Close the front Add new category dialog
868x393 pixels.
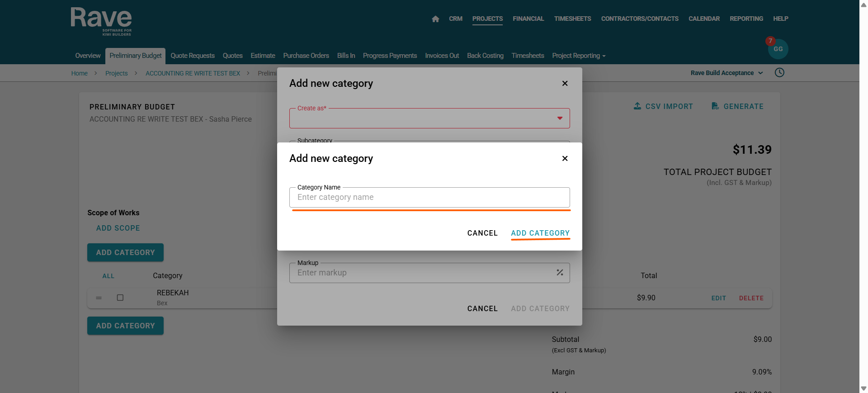tap(565, 158)
